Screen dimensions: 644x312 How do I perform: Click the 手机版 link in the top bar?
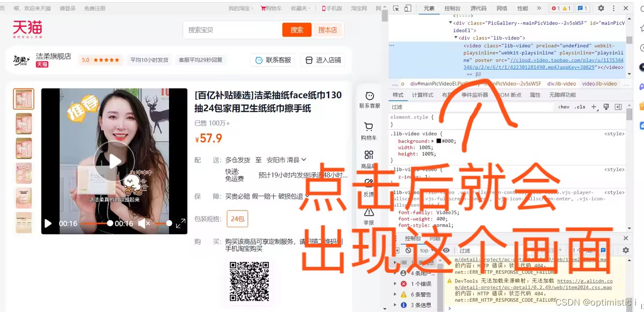point(332,9)
